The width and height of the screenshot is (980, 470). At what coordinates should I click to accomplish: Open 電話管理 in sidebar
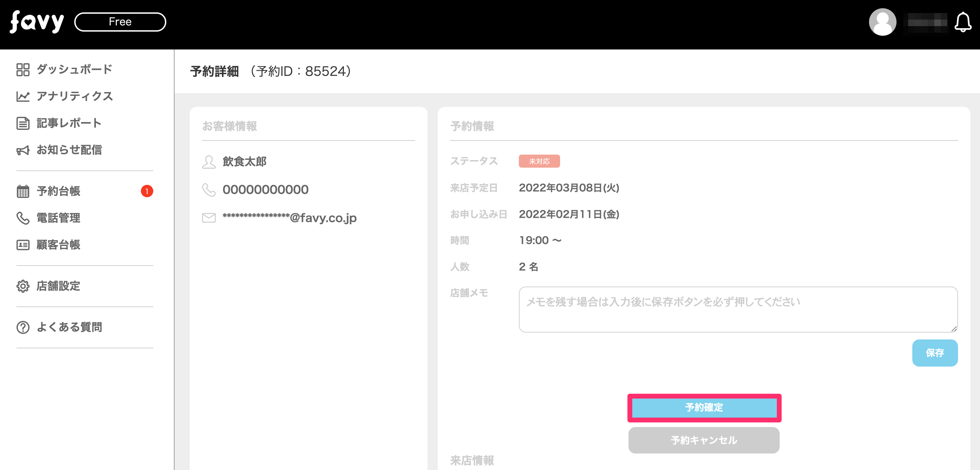point(58,218)
